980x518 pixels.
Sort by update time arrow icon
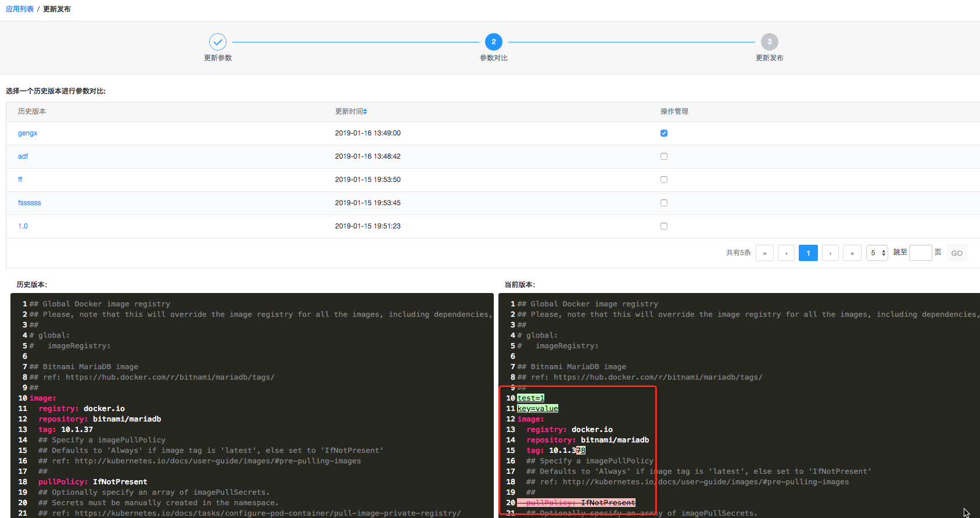[365, 112]
